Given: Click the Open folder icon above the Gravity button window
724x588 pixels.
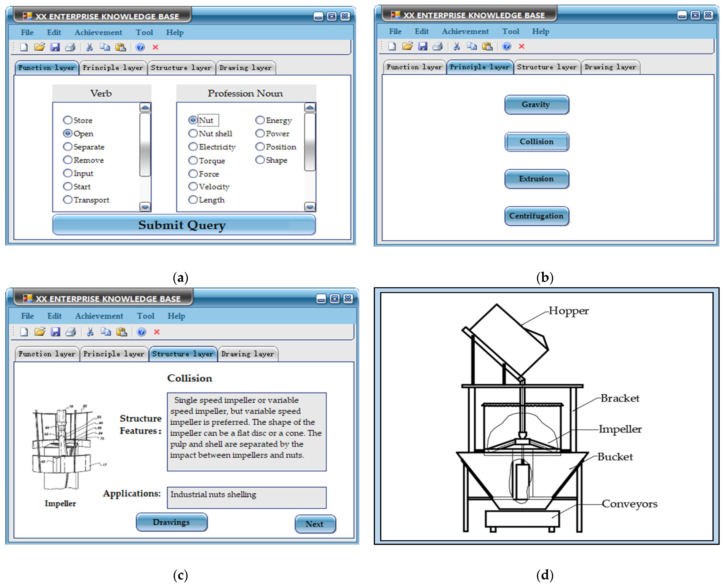Looking at the screenshot, I should (407, 46).
